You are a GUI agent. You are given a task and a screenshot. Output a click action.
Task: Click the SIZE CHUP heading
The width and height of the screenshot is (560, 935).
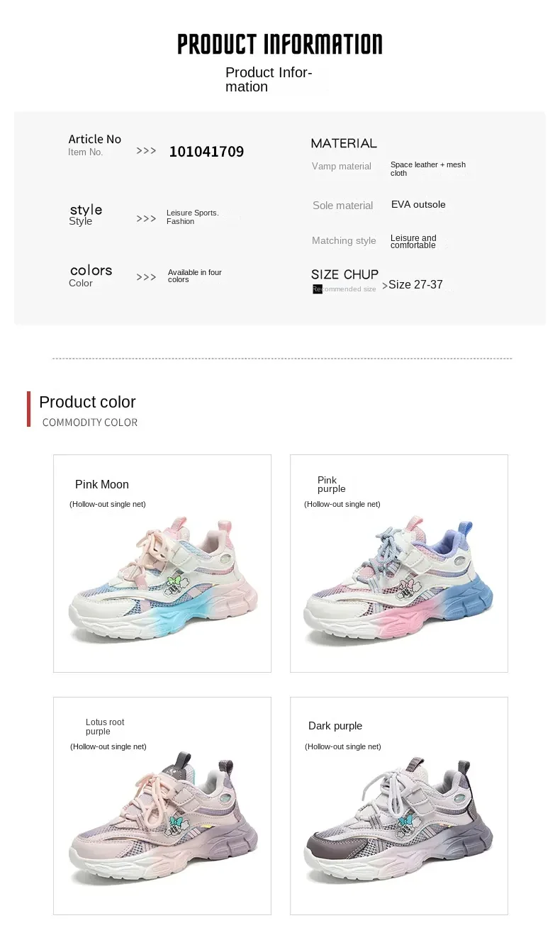coord(345,274)
